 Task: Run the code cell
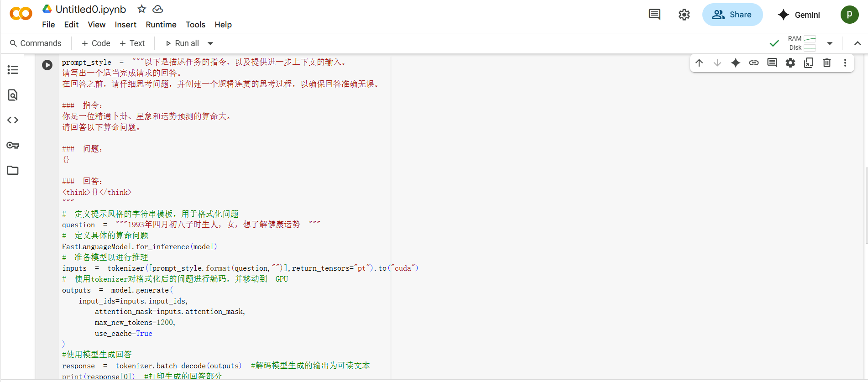coord(47,65)
